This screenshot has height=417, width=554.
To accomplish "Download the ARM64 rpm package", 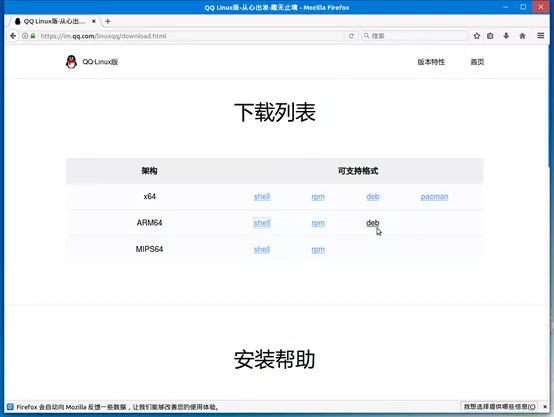I will click(318, 223).
